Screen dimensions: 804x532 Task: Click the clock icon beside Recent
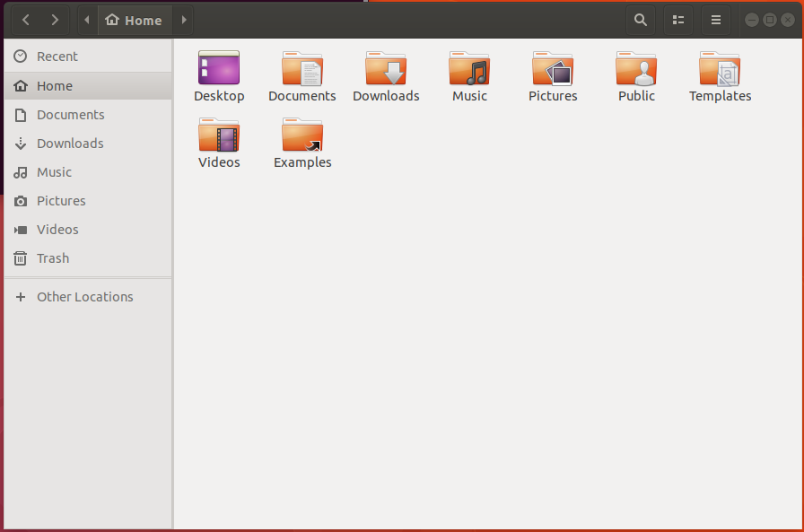tap(21, 57)
